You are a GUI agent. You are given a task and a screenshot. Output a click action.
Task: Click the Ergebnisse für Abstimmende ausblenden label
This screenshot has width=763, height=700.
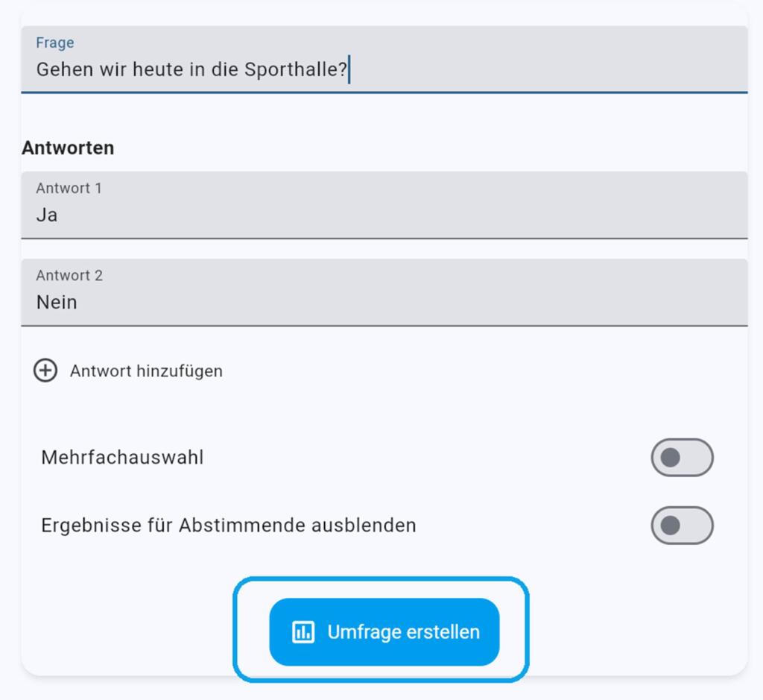click(x=229, y=526)
